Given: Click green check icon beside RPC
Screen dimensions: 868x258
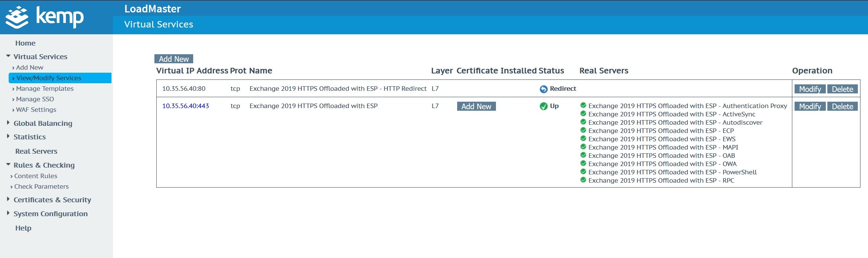Looking at the screenshot, I should [x=583, y=180].
